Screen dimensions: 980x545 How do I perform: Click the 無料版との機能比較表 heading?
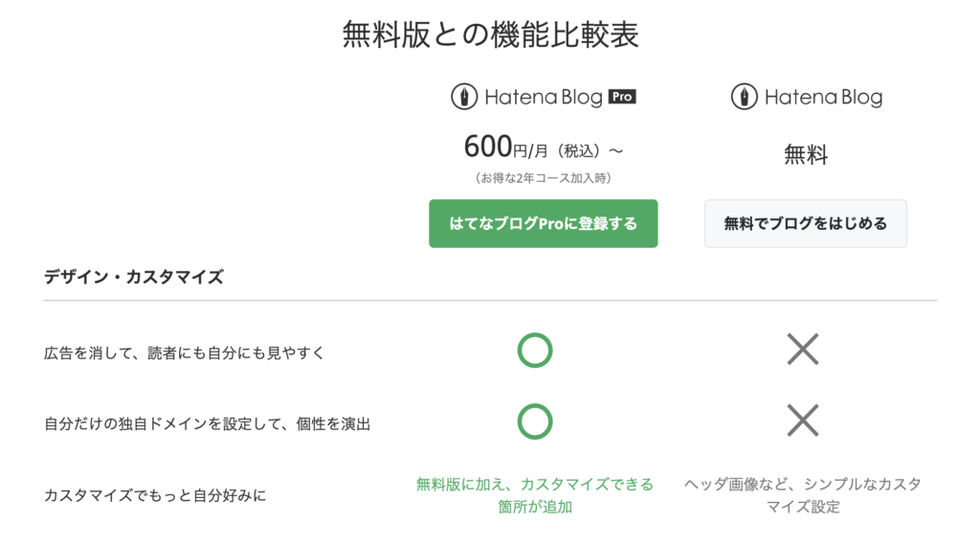490,35
